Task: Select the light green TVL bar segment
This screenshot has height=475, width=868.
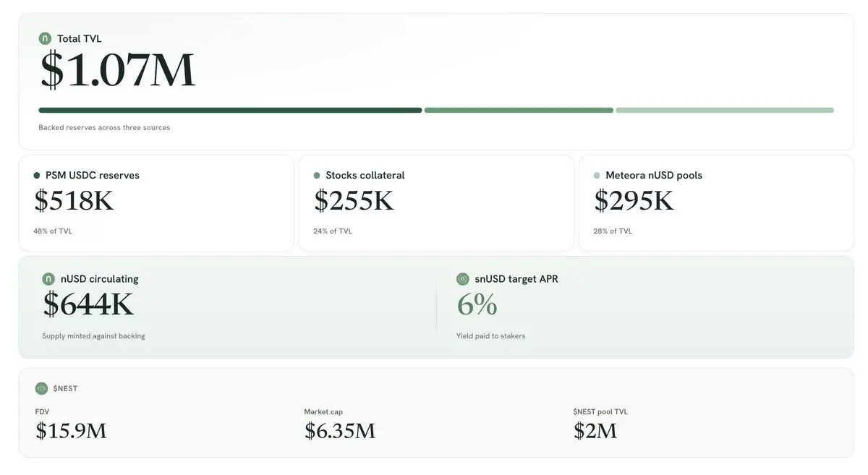Action: pyautogui.click(x=725, y=110)
